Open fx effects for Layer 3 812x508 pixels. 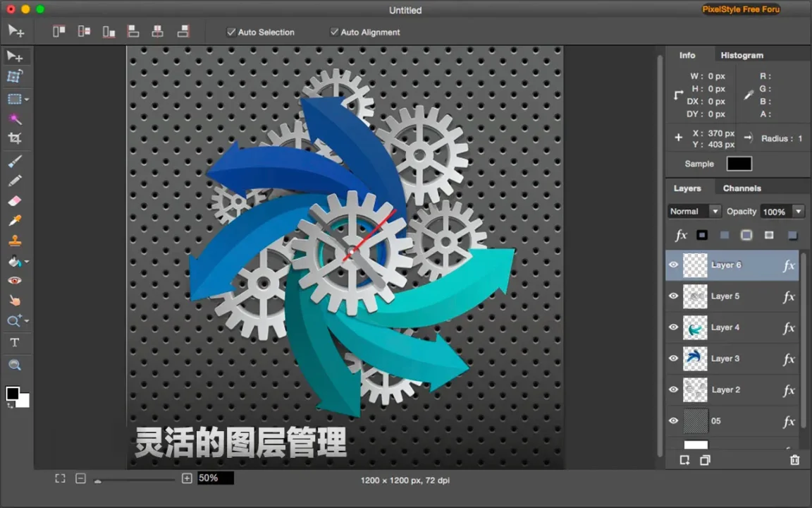coord(789,359)
